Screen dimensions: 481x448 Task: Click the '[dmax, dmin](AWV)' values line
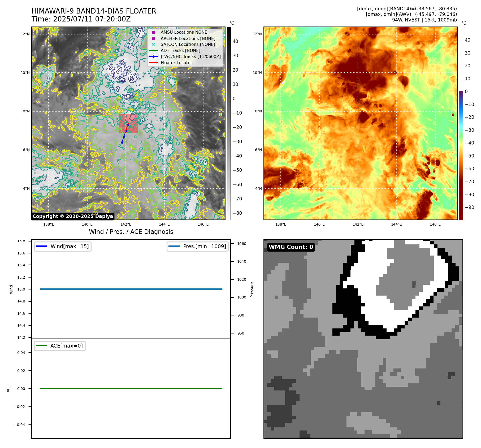point(411,14)
